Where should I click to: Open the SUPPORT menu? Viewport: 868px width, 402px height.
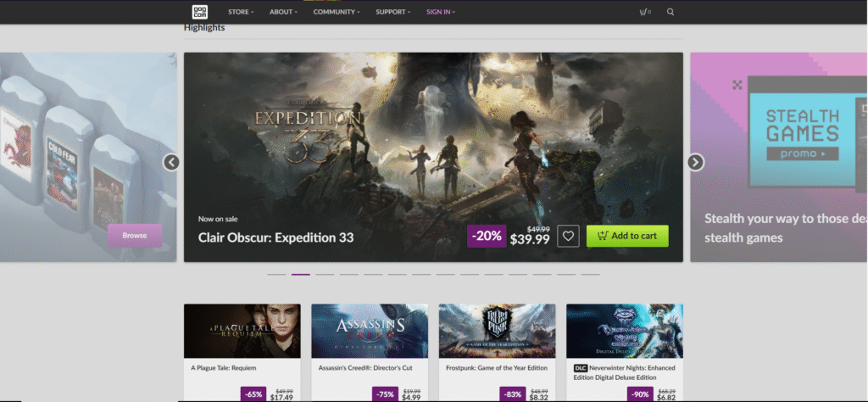(x=392, y=12)
